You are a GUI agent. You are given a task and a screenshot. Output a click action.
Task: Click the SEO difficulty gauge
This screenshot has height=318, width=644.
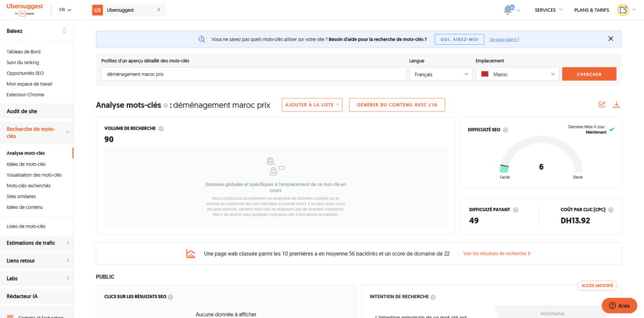click(x=541, y=166)
